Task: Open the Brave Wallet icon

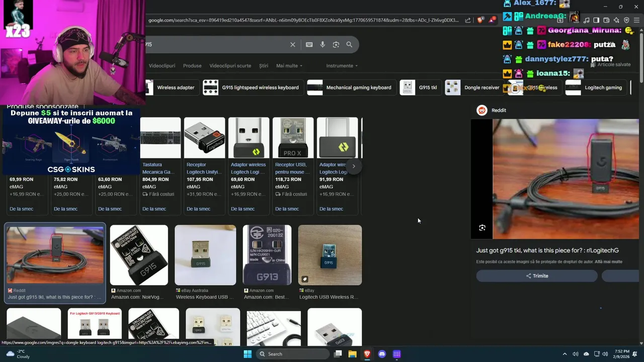Action: click(x=606, y=20)
